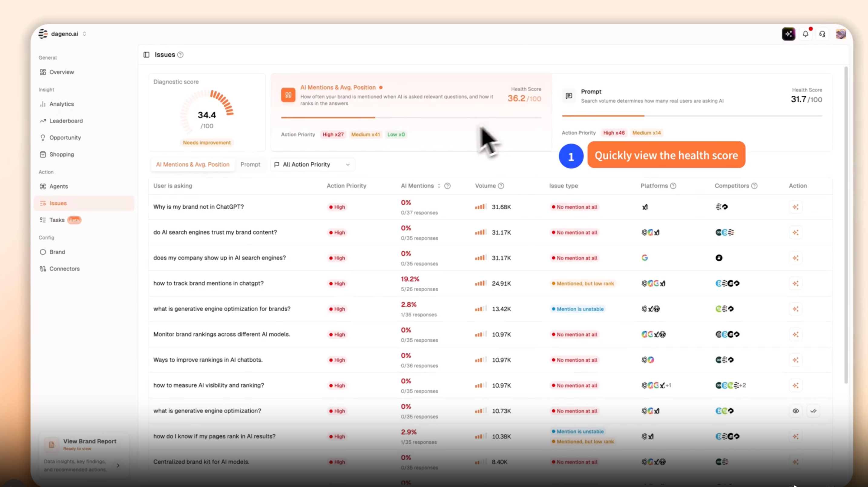The height and width of the screenshot is (487, 868).
Task: Click action sparkle for 'how to track brand mentions' row
Action: coord(795,283)
